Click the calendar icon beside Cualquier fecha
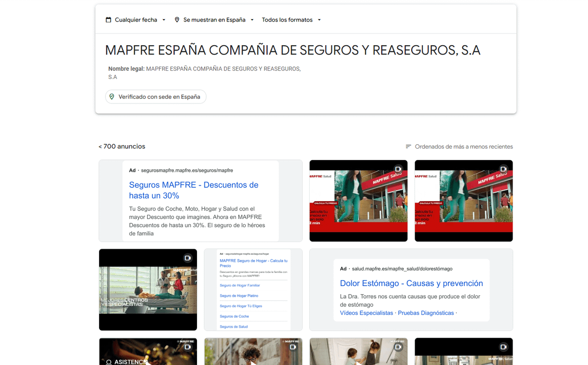This screenshot has width=588, height=365. point(108,20)
